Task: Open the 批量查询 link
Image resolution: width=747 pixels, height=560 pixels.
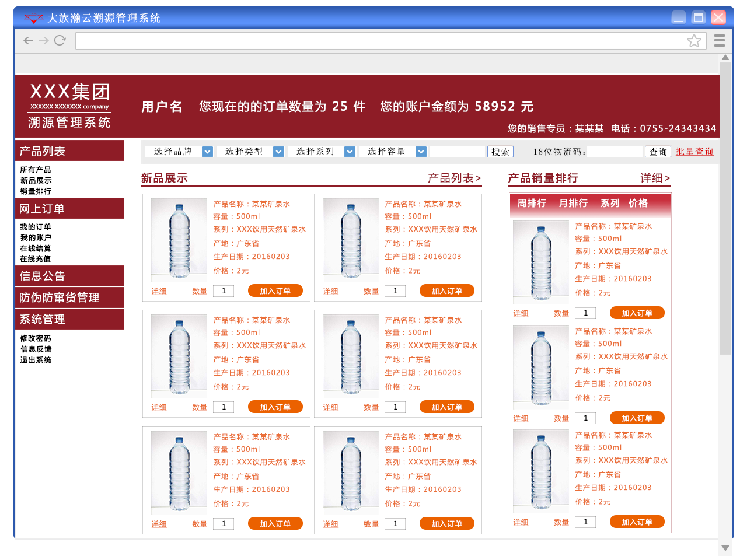Action: (x=694, y=152)
